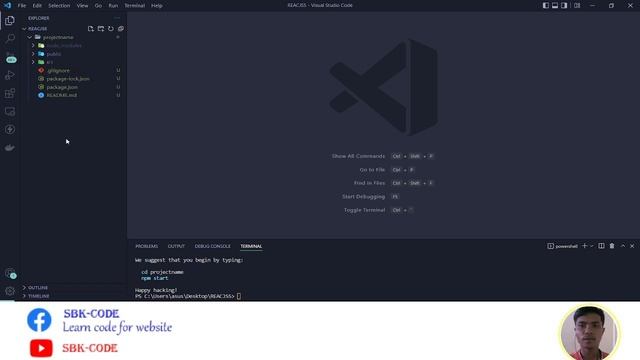
Task: Open the File menu
Action: click(x=22, y=6)
